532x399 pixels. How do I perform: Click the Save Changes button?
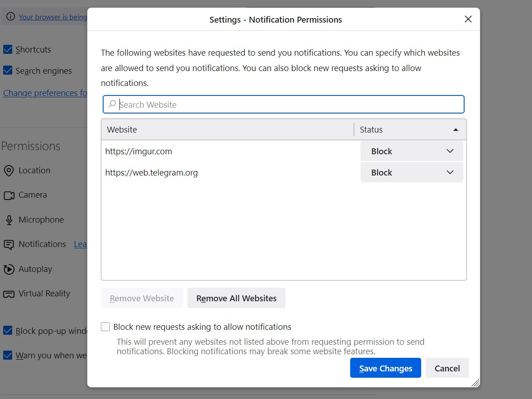click(385, 368)
